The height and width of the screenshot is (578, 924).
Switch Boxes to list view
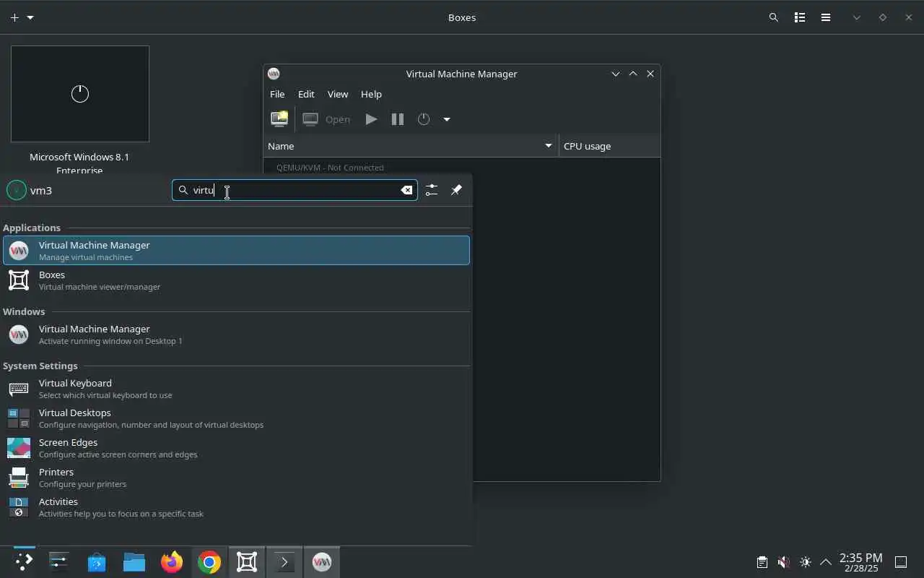(800, 17)
